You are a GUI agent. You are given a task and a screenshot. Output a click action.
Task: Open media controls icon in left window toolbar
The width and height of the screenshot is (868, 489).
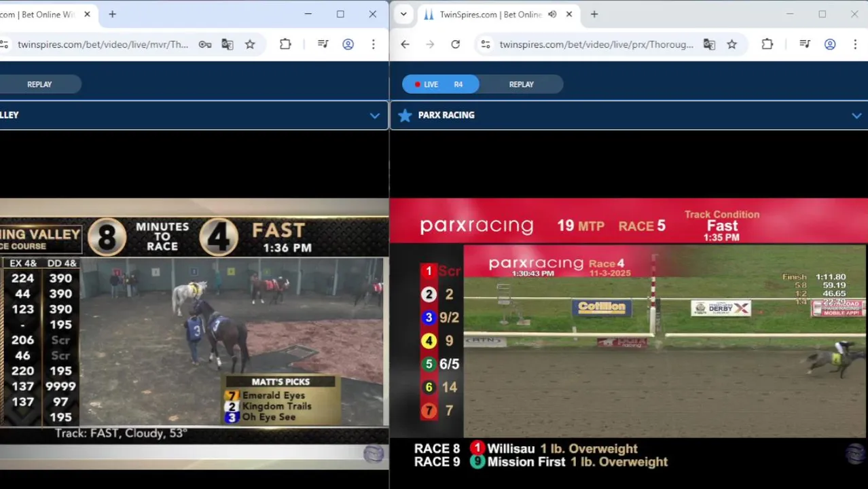pyautogui.click(x=323, y=44)
